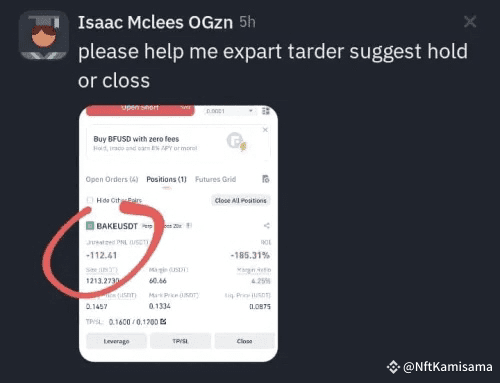Open order history icon beside Futures Grid

[x=266, y=179]
